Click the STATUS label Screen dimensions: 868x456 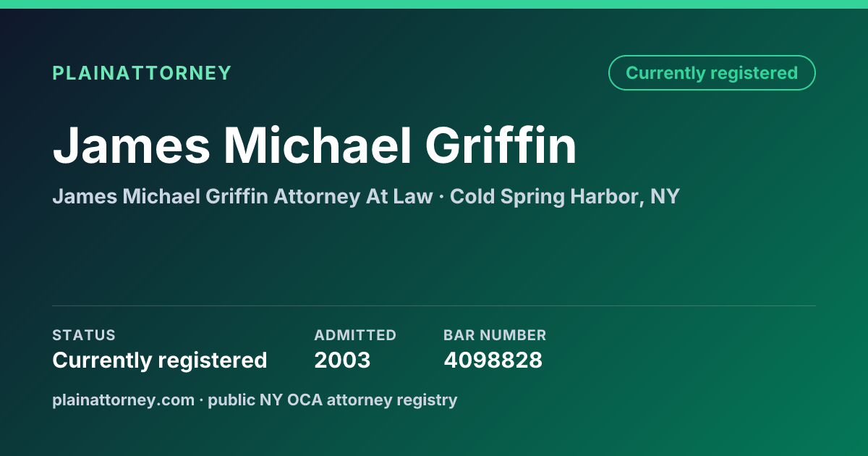point(84,335)
